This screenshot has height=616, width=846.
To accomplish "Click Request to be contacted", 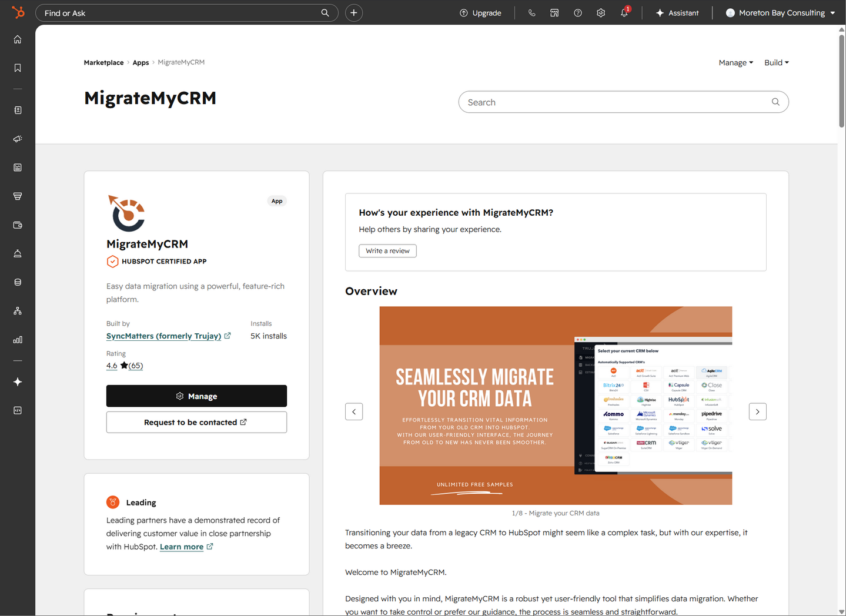I will [x=196, y=422].
